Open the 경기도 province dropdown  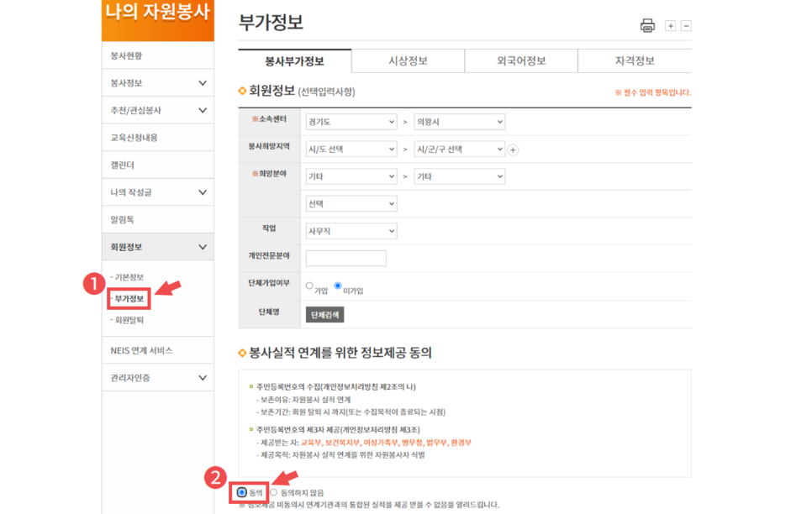(351, 121)
